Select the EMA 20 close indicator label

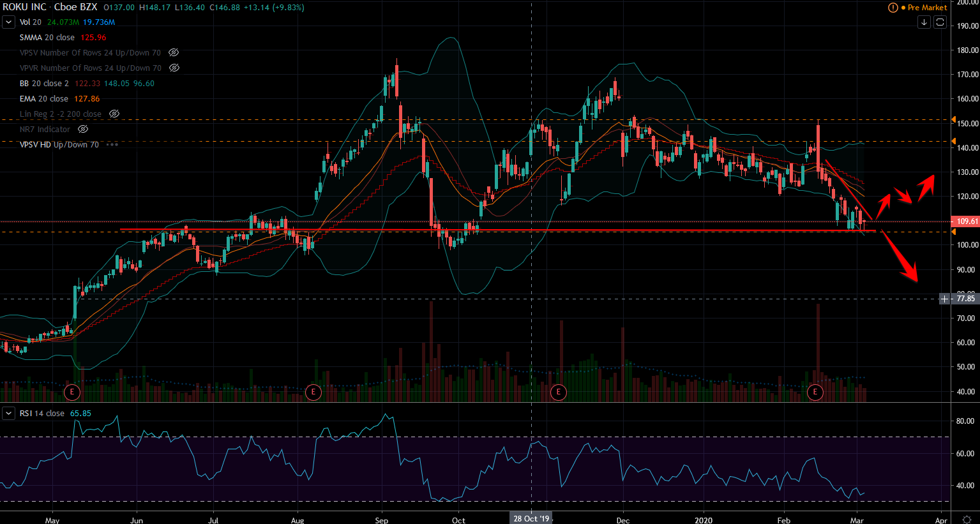click(x=43, y=99)
